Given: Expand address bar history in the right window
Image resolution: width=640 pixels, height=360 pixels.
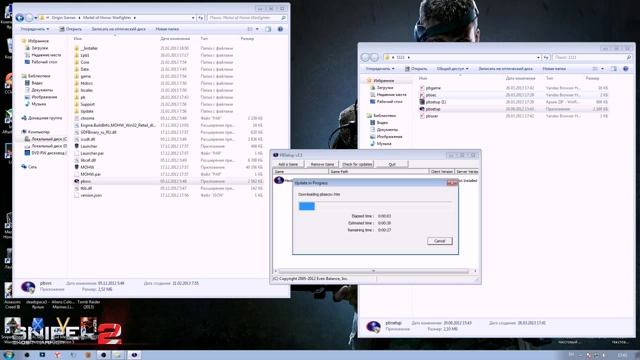Looking at the screenshot, I should [538, 58].
